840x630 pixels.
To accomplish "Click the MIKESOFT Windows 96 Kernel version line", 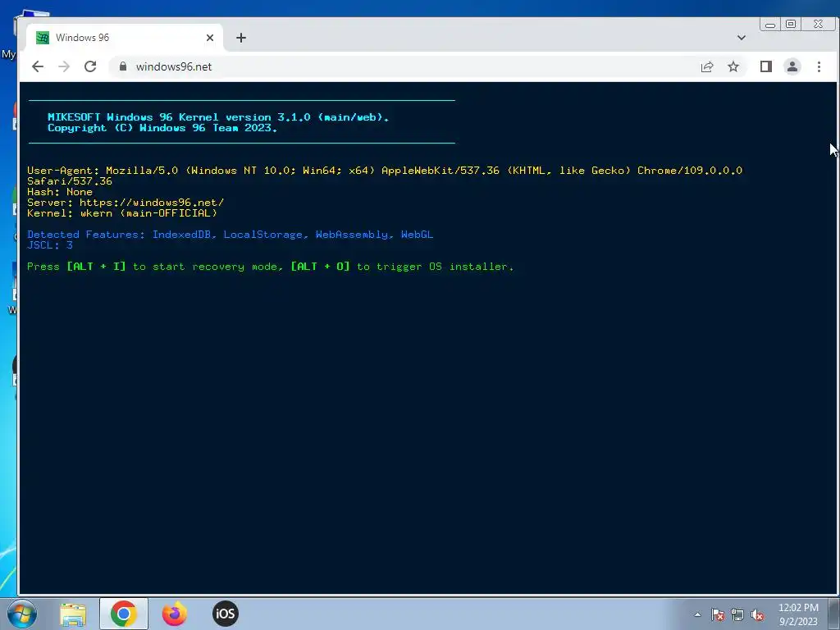I will click(x=218, y=116).
